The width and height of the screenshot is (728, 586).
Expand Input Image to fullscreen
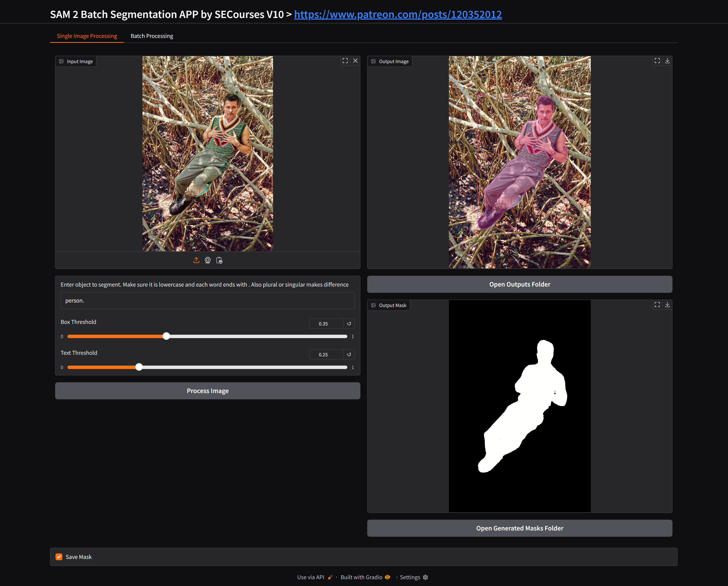point(345,61)
